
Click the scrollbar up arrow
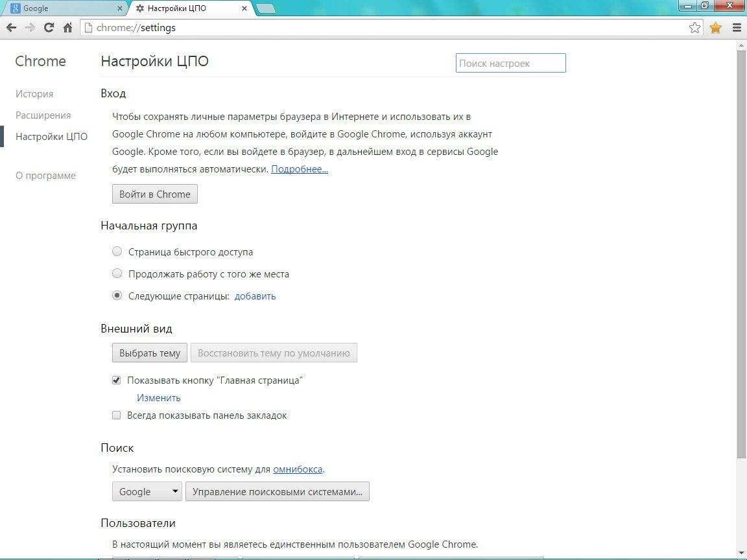click(x=742, y=45)
